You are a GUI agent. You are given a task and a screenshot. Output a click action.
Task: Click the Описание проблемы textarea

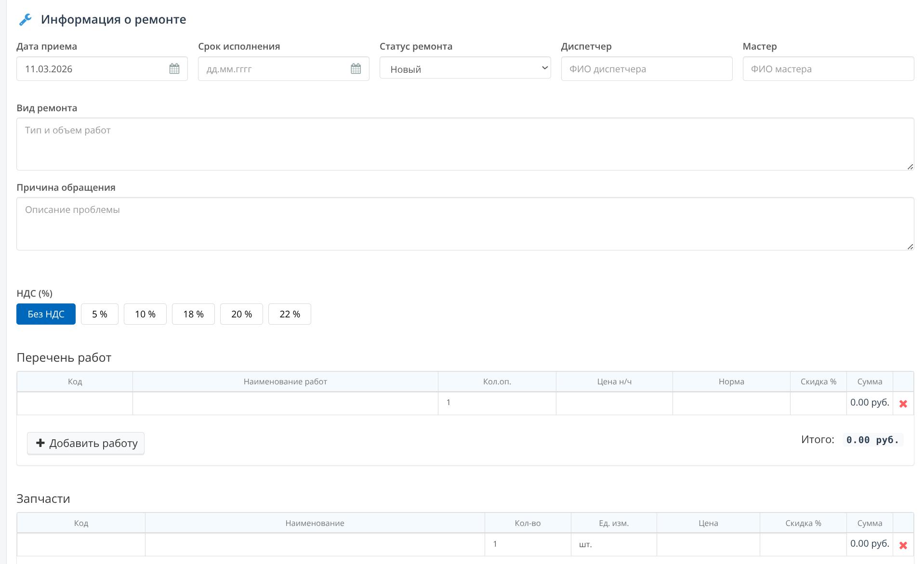click(x=465, y=223)
